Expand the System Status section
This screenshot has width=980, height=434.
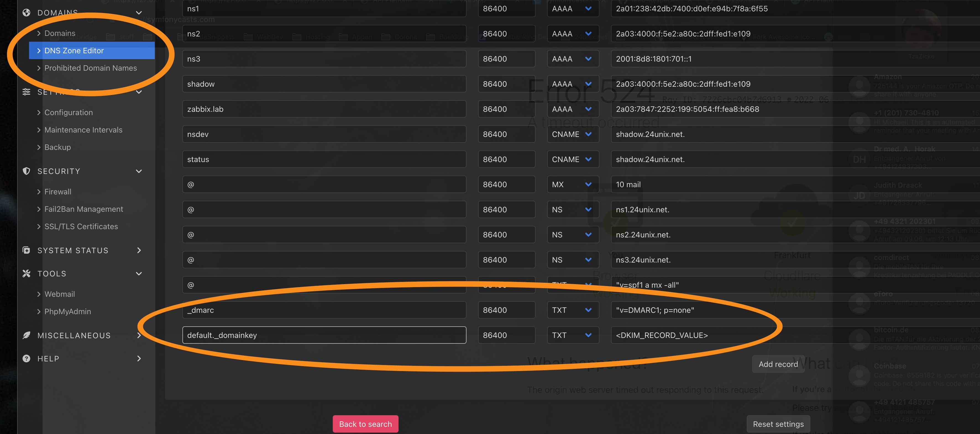pos(139,250)
